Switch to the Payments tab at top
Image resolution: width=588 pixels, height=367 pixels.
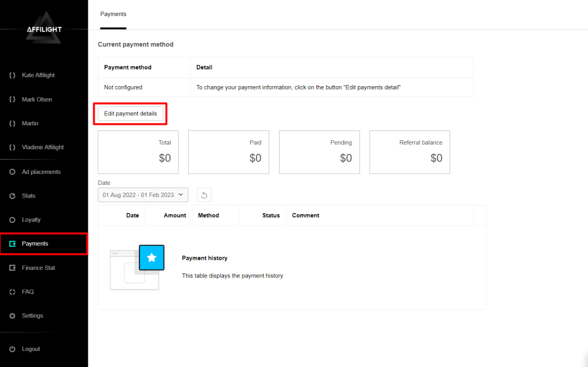(x=113, y=14)
